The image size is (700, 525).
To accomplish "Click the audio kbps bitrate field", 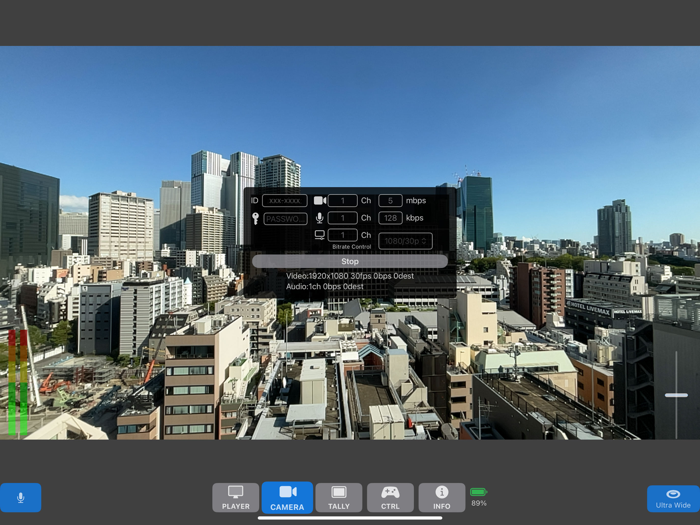I will tap(390, 218).
